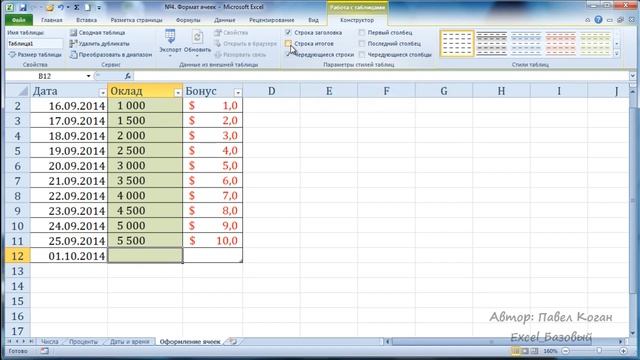
Task: Apply the yellow-green table style thumbnail
Action: [x=595, y=43]
